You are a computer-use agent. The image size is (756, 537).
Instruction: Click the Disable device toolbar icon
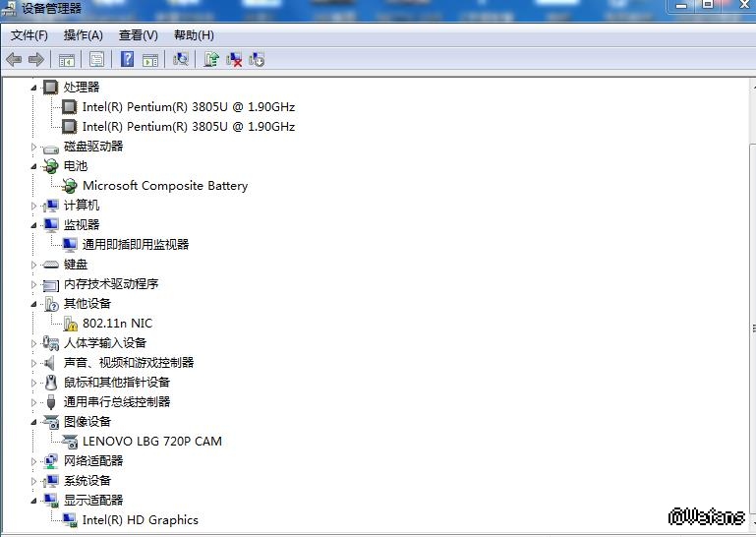tap(257, 60)
